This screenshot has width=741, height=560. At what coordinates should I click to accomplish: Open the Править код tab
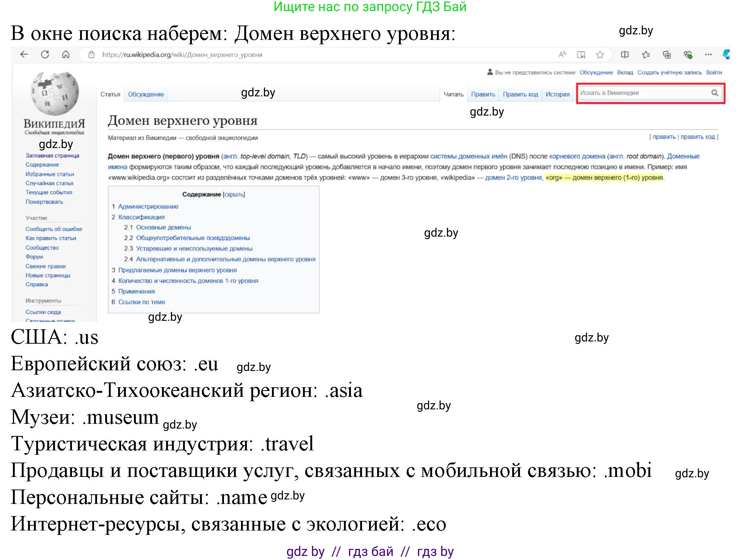(x=520, y=95)
